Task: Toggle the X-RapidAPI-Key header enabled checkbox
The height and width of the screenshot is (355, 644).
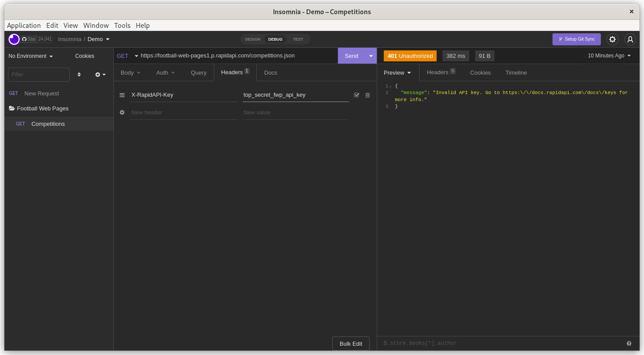Action: tap(356, 95)
